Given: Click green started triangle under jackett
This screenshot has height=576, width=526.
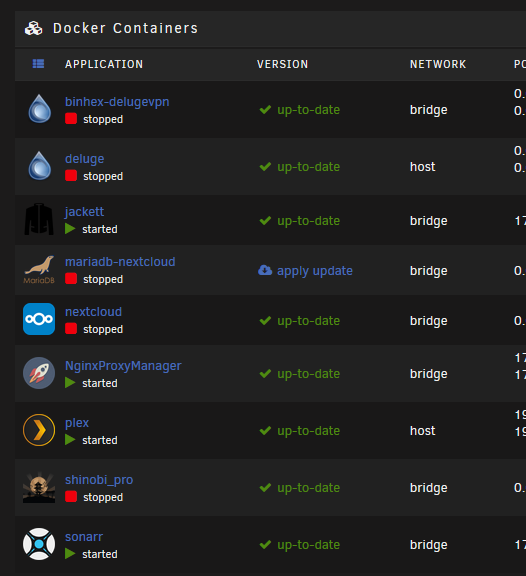Looking at the screenshot, I should point(70,228).
